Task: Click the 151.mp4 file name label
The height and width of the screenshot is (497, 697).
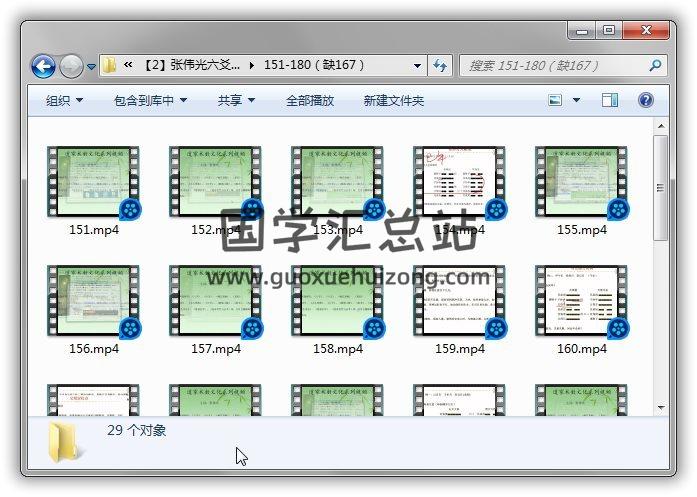Action: 94,230
